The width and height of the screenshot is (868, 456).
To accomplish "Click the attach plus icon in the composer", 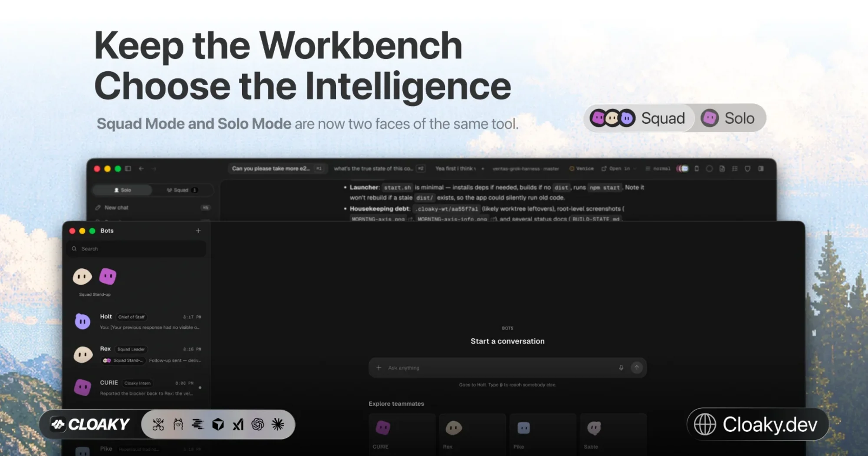I will point(379,368).
